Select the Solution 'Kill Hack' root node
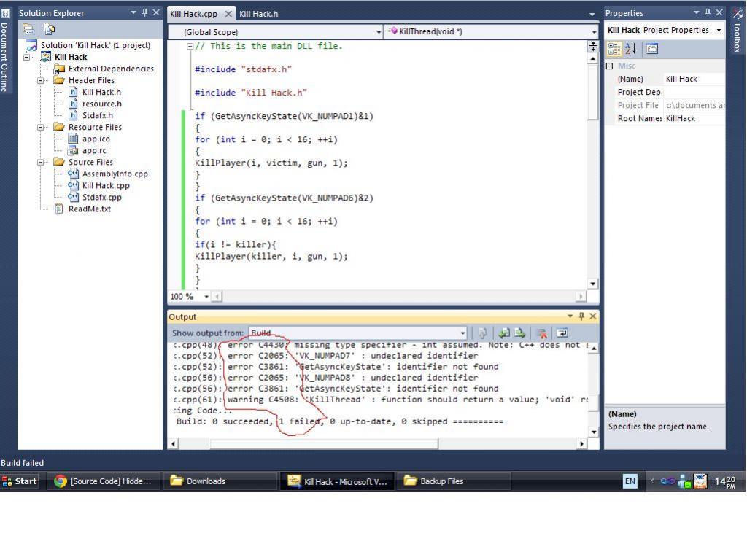747x560 pixels. click(96, 45)
